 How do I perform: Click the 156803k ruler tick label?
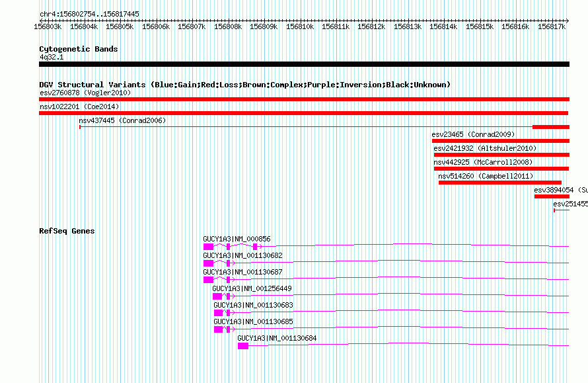click(x=48, y=26)
